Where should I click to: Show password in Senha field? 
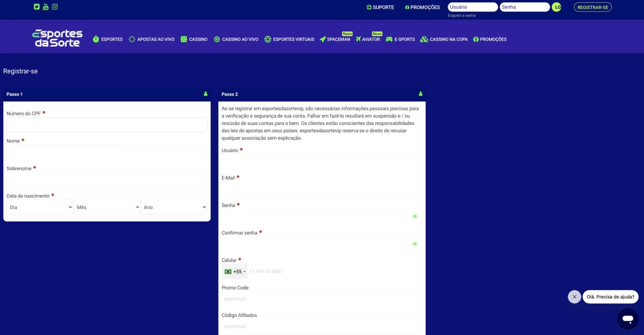pos(415,216)
